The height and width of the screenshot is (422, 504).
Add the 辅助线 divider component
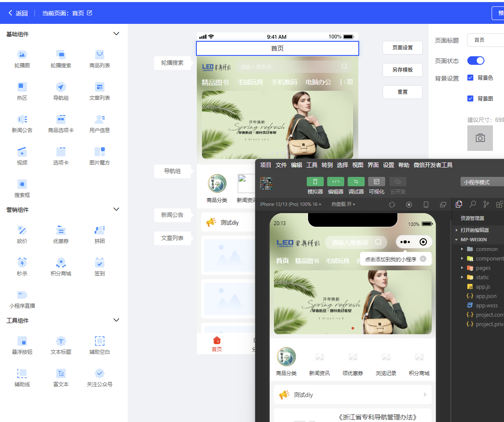coord(22,378)
